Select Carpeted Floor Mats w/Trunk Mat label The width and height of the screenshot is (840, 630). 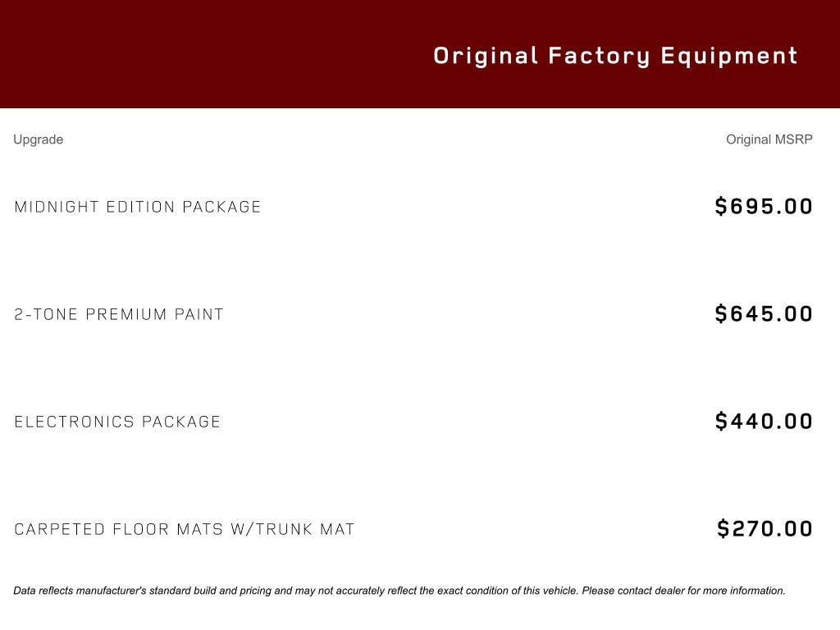[185, 529]
